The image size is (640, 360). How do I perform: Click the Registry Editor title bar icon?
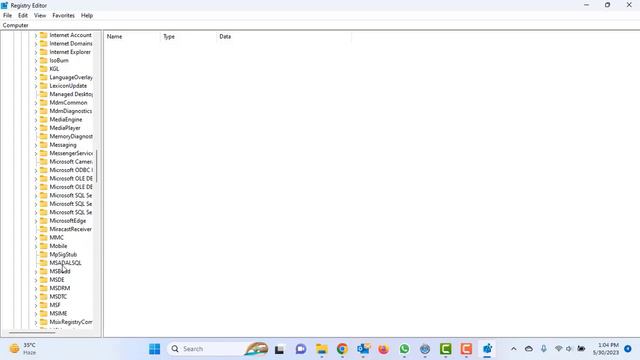point(4,5)
